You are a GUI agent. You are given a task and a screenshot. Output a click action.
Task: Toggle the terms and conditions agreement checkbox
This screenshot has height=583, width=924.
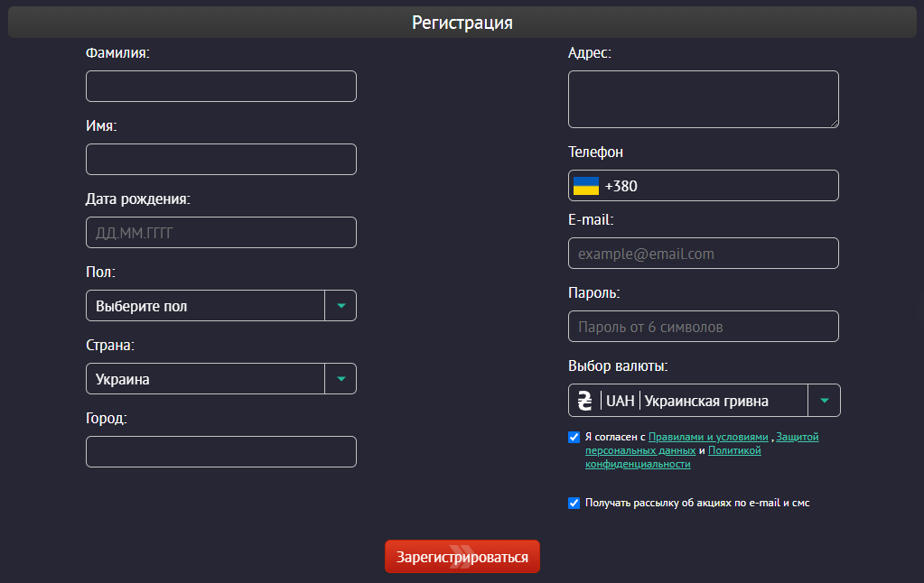pyautogui.click(x=574, y=437)
